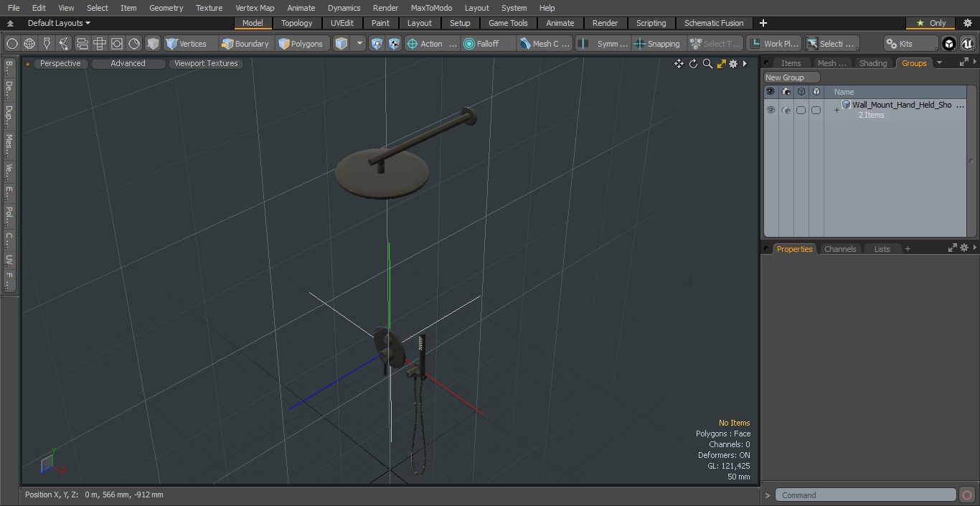Open Work Plane menu
The height and width of the screenshot is (506, 980).
[x=773, y=44]
